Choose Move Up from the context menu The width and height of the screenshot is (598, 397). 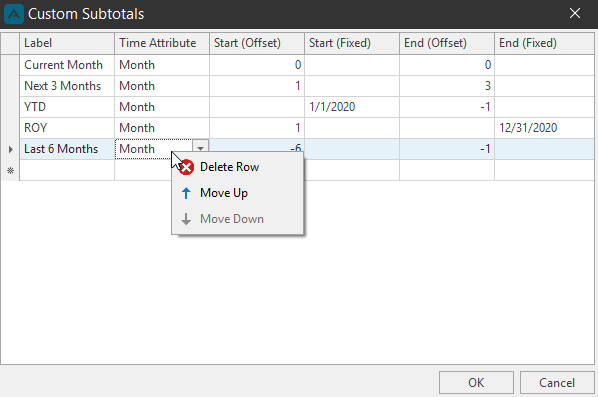[x=238, y=193]
